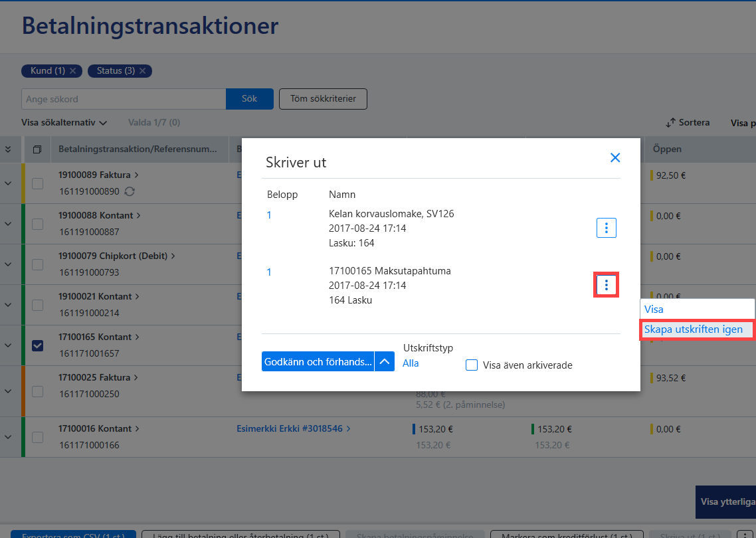Expand row 19100089 Faktura chevron
This screenshot has width=756, height=538.
[x=8, y=184]
